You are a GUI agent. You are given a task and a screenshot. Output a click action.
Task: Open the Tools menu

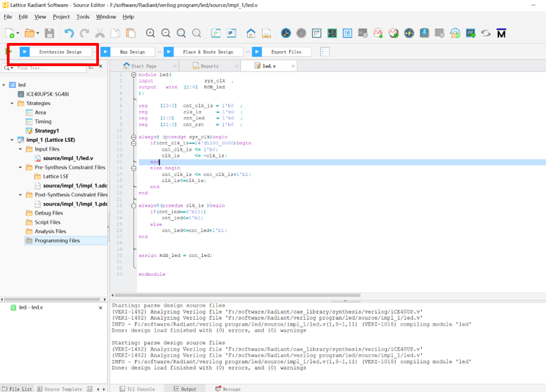point(83,16)
